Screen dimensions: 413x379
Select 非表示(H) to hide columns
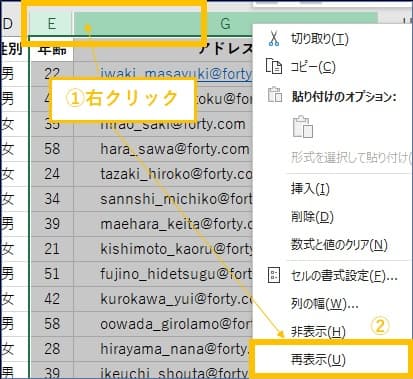pyautogui.click(x=318, y=332)
